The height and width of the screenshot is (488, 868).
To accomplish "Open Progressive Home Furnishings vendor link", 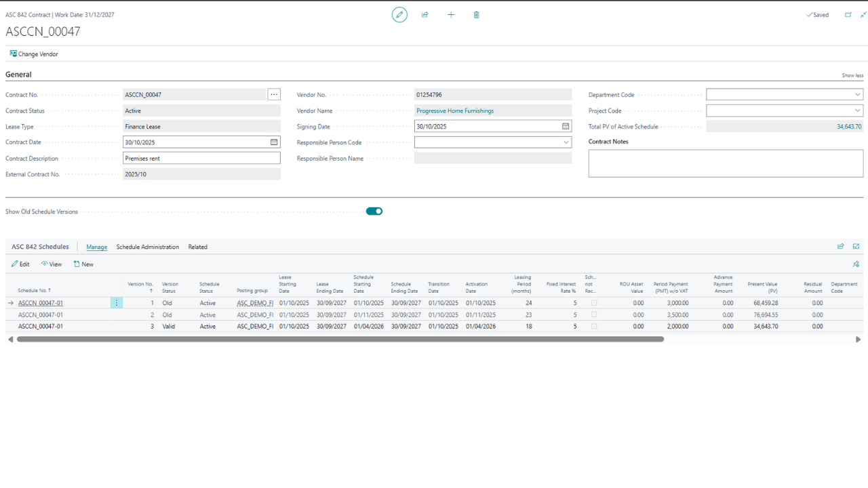I will [455, 110].
